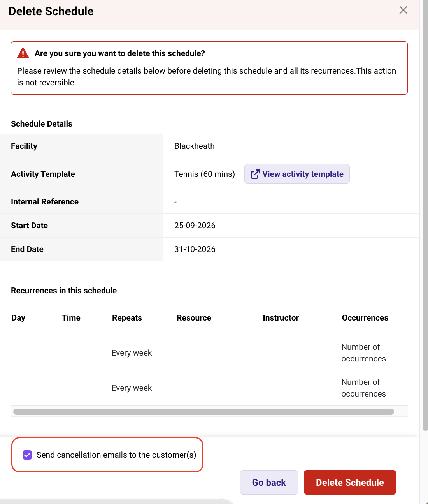Click the Schedule Details heading
Screen dimensions: 428x504
[x=42, y=124]
